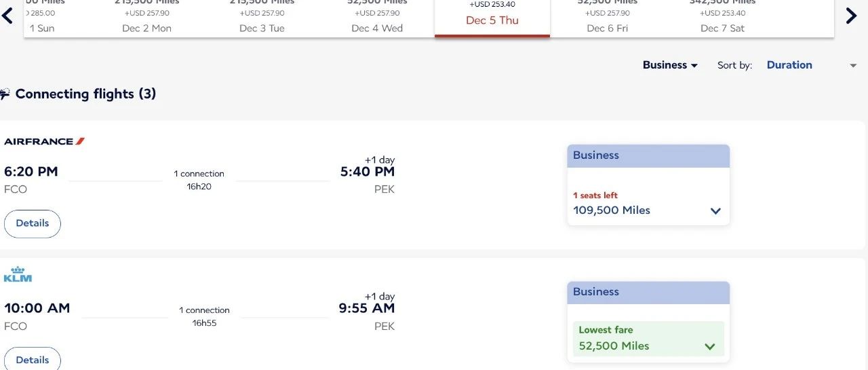The width and height of the screenshot is (868, 370).
Task: Open Details for the Air France flight
Action: point(33,223)
